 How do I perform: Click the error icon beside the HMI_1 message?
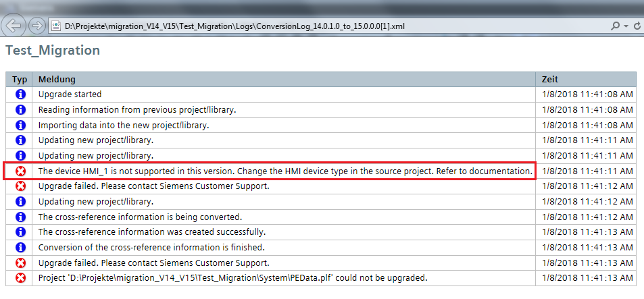[20, 171]
